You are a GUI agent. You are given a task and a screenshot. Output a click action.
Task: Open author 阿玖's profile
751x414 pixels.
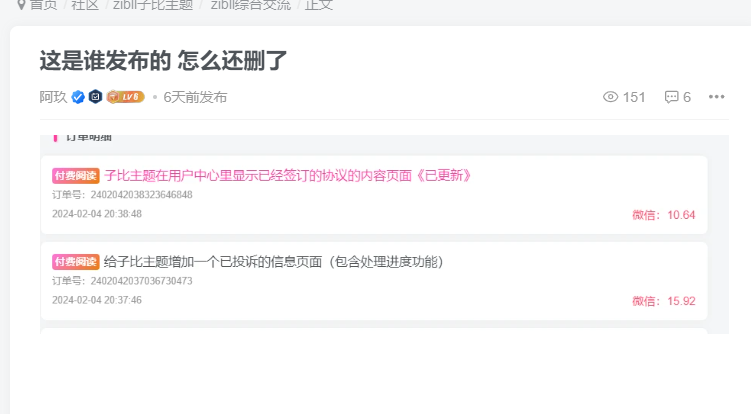coord(53,97)
